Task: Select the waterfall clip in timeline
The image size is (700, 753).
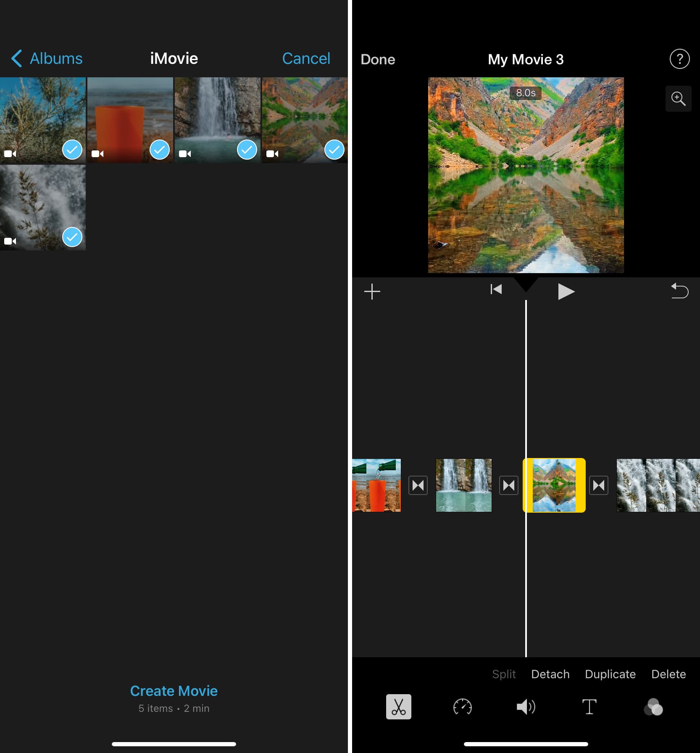Action: click(x=464, y=485)
